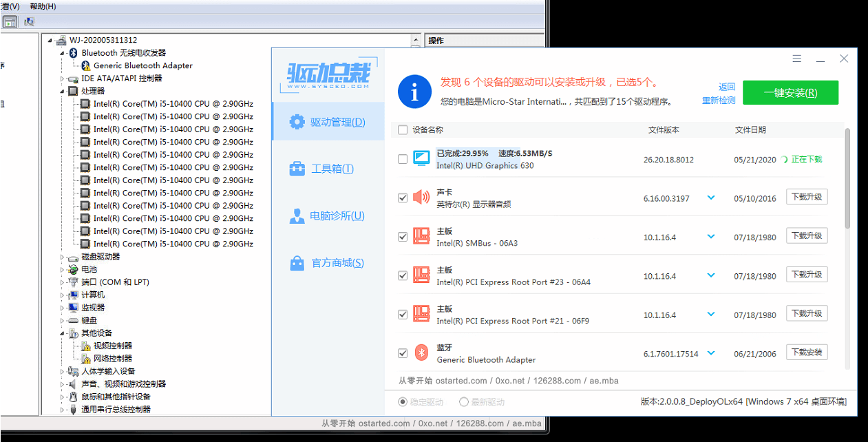
Task: Open the 电脑诊所(U) person icon
Action: [x=297, y=216]
